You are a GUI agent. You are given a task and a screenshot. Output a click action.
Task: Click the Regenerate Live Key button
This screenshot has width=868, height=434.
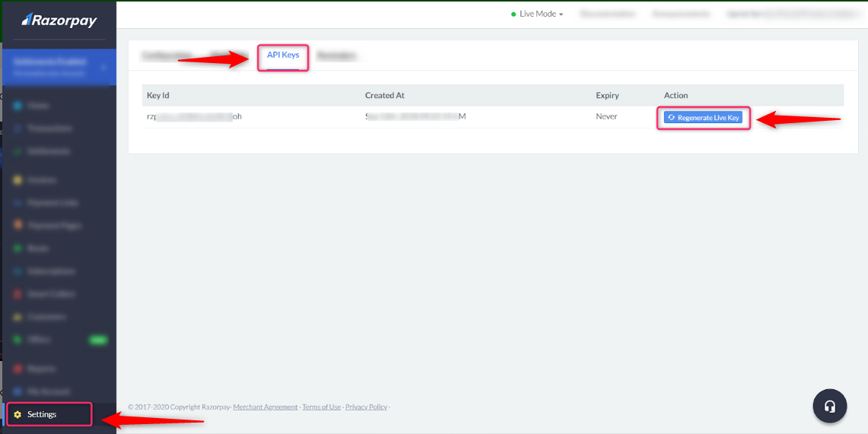pos(703,118)
